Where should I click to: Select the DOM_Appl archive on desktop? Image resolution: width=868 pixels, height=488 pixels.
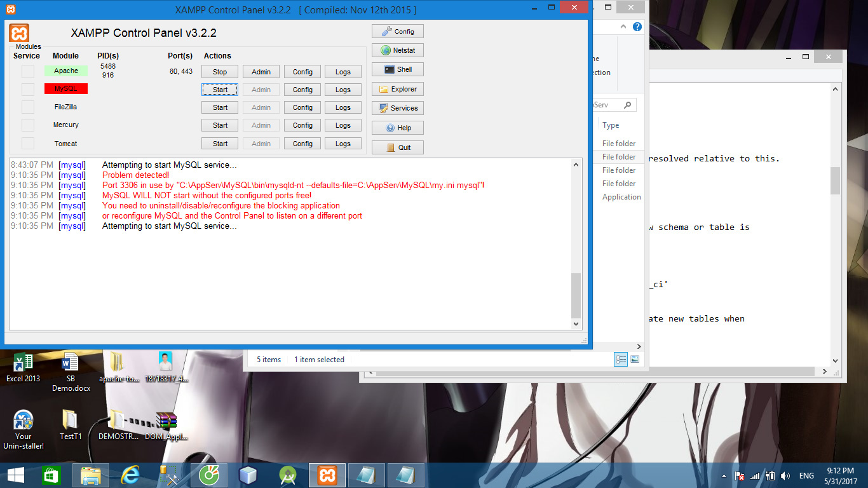click(166, 424)
